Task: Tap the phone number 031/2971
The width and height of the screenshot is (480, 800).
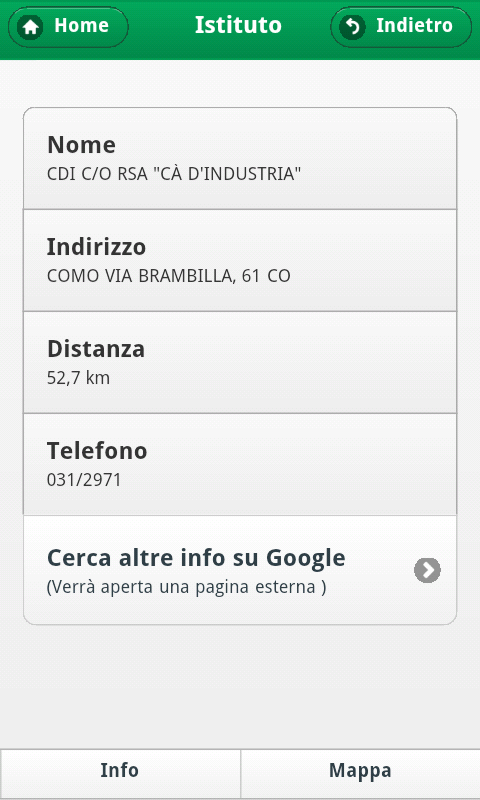Action: click(x=84, y=480)
